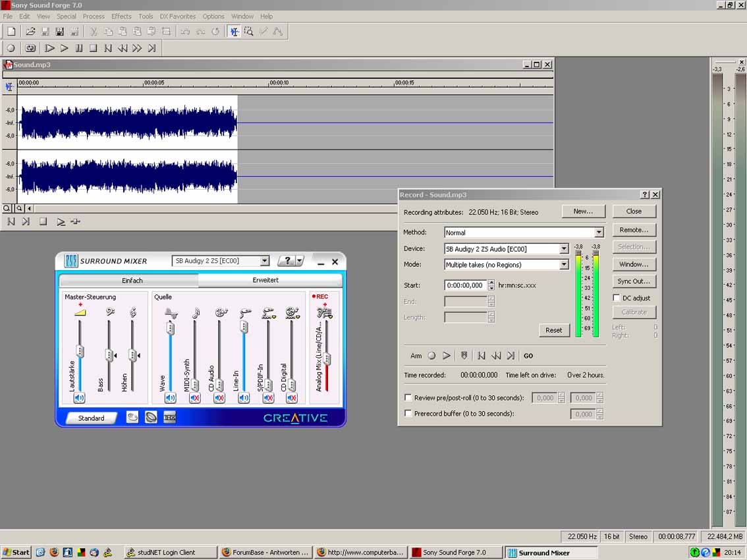Select the Magnify tool in the toolbar
Image resolution: width=747 pixels, height=560 pixels.
(x=248, y=31)
